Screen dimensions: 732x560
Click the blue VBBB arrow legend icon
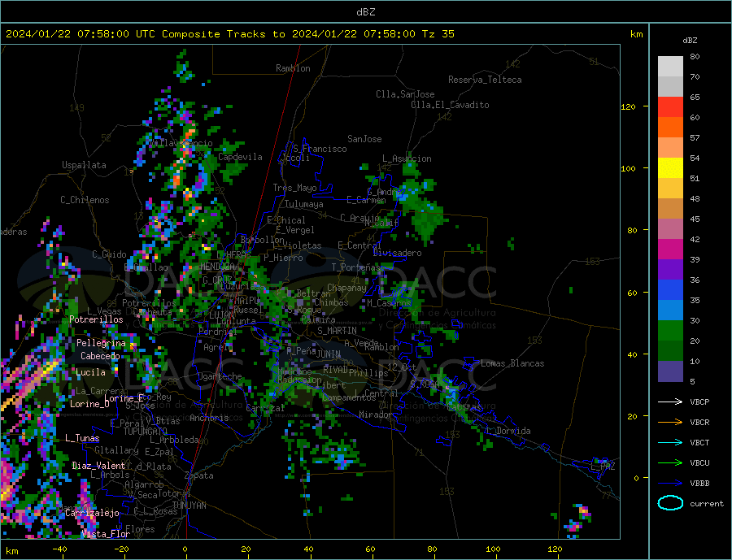coord(670,483)
